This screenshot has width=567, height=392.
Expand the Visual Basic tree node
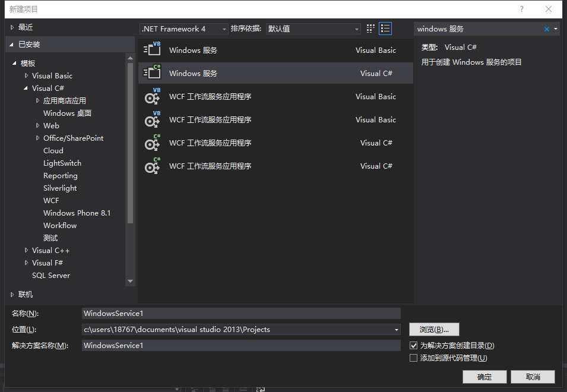tap(26, 75)
